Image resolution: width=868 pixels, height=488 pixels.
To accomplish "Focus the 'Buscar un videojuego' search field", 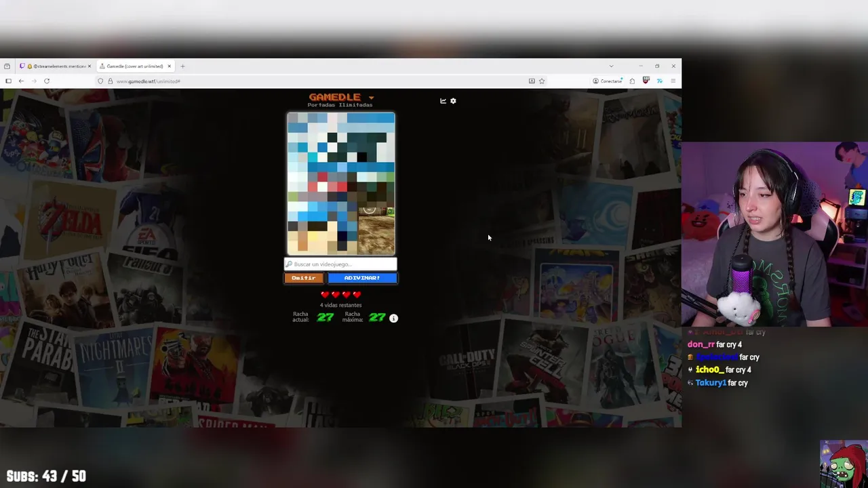I will tap(340, 264).
